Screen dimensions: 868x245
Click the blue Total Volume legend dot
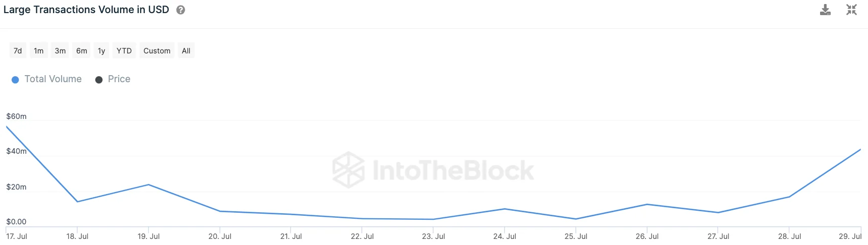tap(15, 80)
